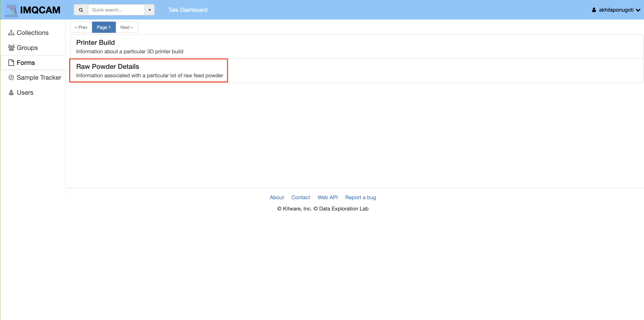This screenshot has height=320, width=644.
Task: Click the Groups people icon
Action: (11, 48)
